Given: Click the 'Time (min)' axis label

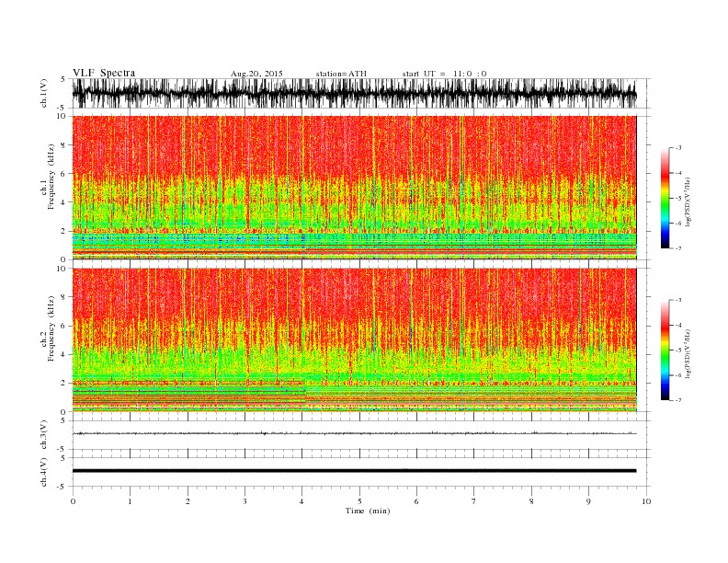Looking at the screenshot, I should click(x=368, y=511).
